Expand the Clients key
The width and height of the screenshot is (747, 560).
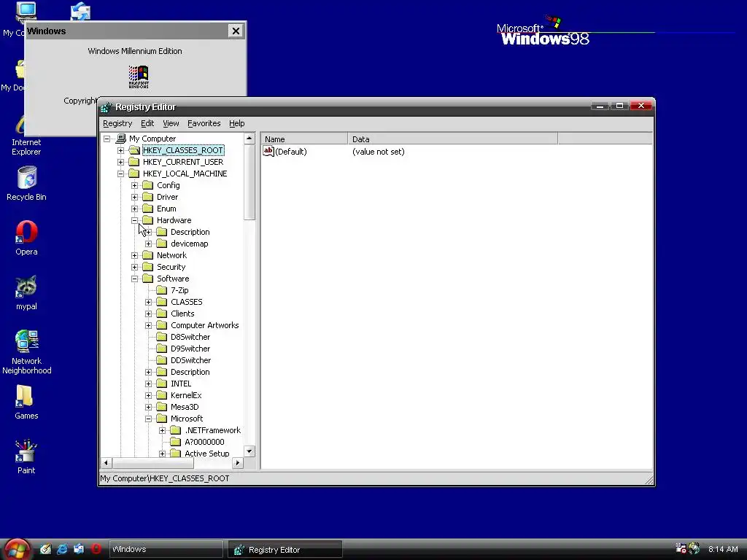(x=148, y=314)
